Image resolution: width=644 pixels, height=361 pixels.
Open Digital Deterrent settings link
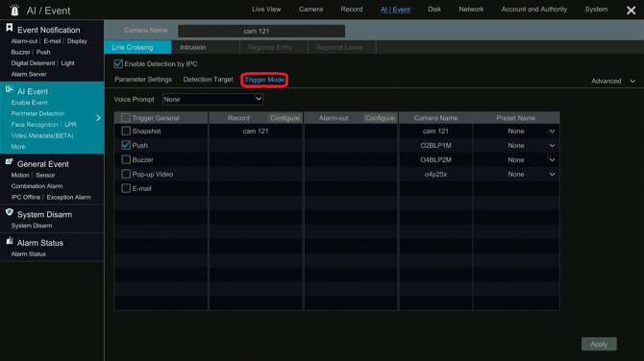click(33, 63)
